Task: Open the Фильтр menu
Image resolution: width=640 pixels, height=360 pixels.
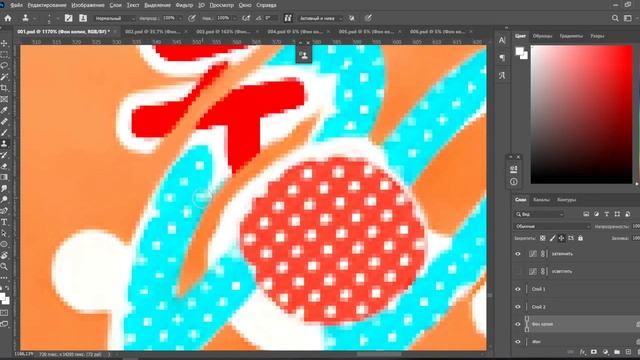Action: (184, 5)
